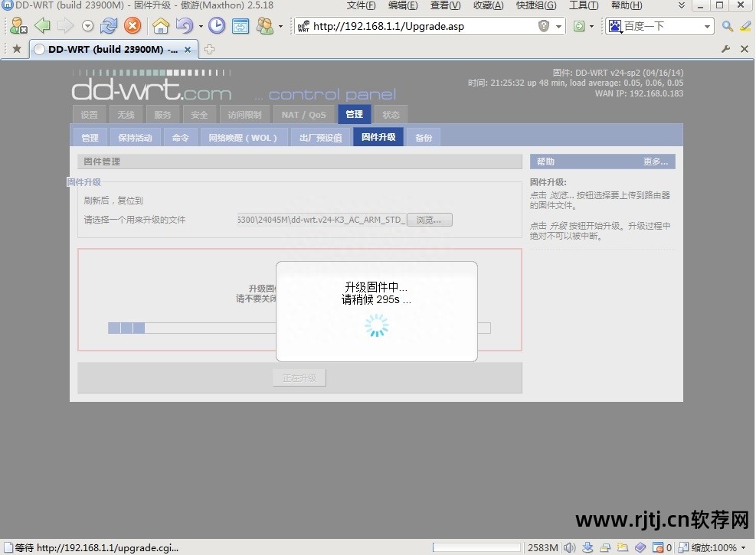Image resolution: width=756 pixels, height=555 pixels.
Task: Click the firmware file path field
Action: tap(321, 220)
